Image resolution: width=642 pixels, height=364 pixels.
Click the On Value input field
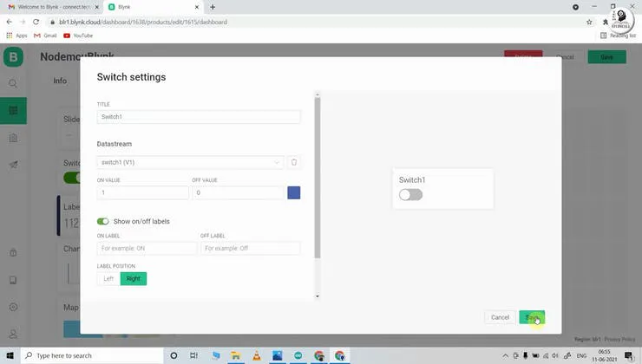143,192
